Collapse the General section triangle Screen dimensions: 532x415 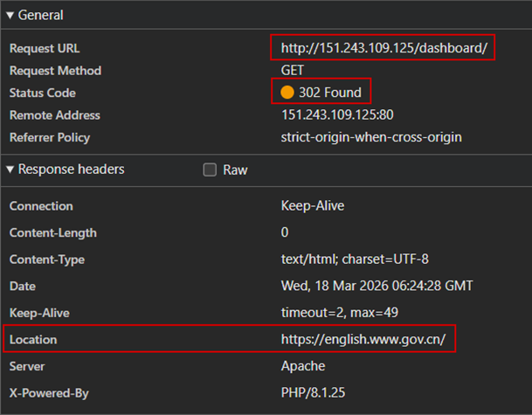point(10,15)
